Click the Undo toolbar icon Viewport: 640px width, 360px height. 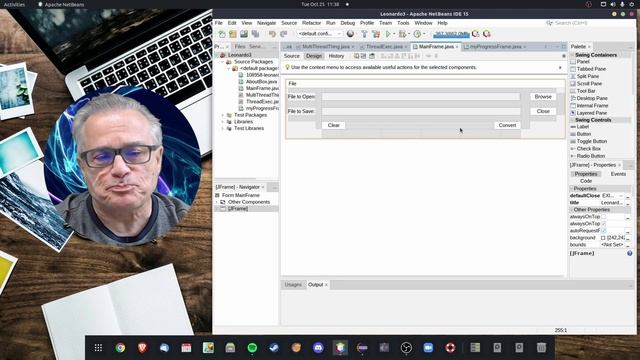(272, 34)
